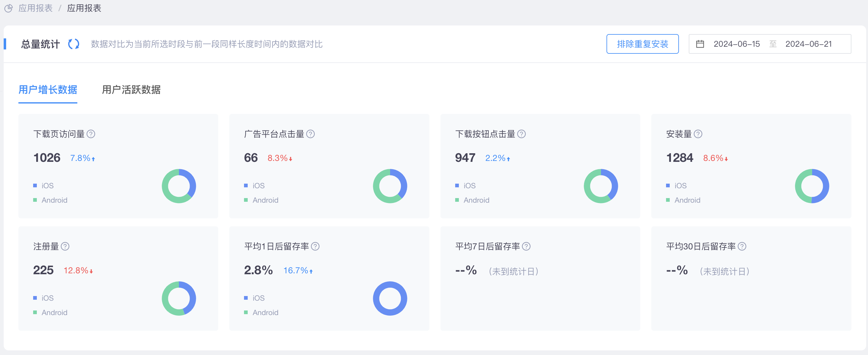The height and width of the screenshot is (355, 868).
Task: Click the 1284 install count value
Action: pos(680,158)
